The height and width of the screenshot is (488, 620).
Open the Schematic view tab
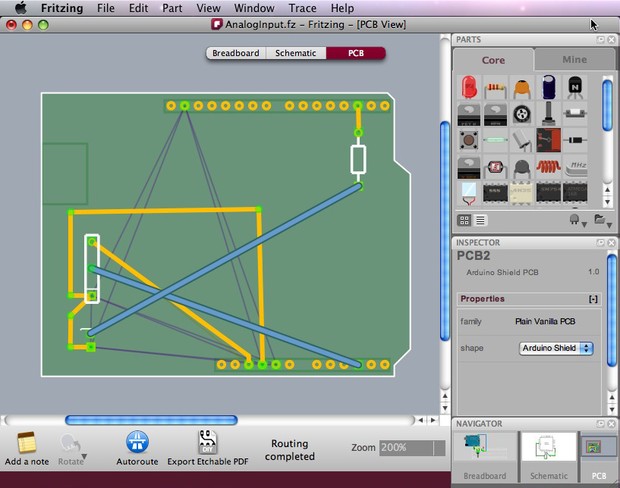pyautogui.click(x=295, y=53)
